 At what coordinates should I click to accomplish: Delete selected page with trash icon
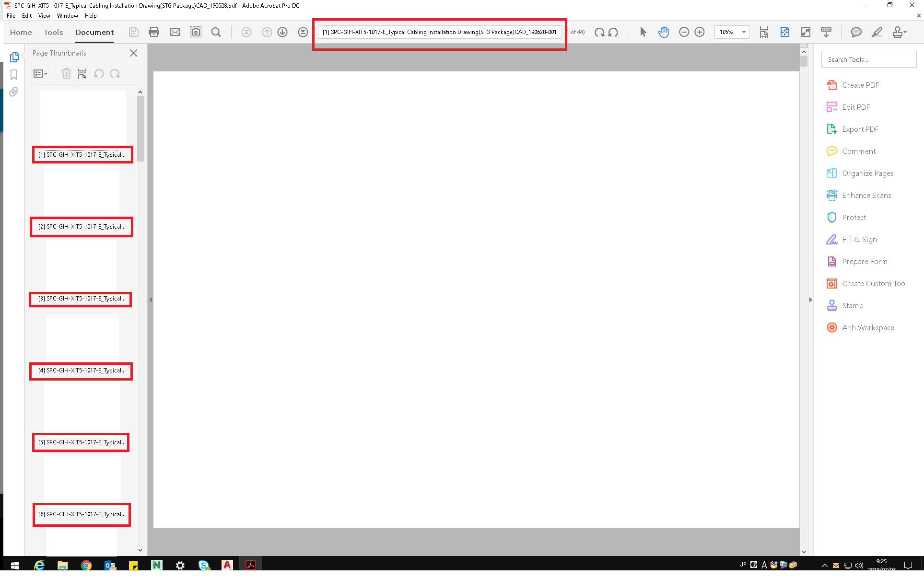pos(66,73)
